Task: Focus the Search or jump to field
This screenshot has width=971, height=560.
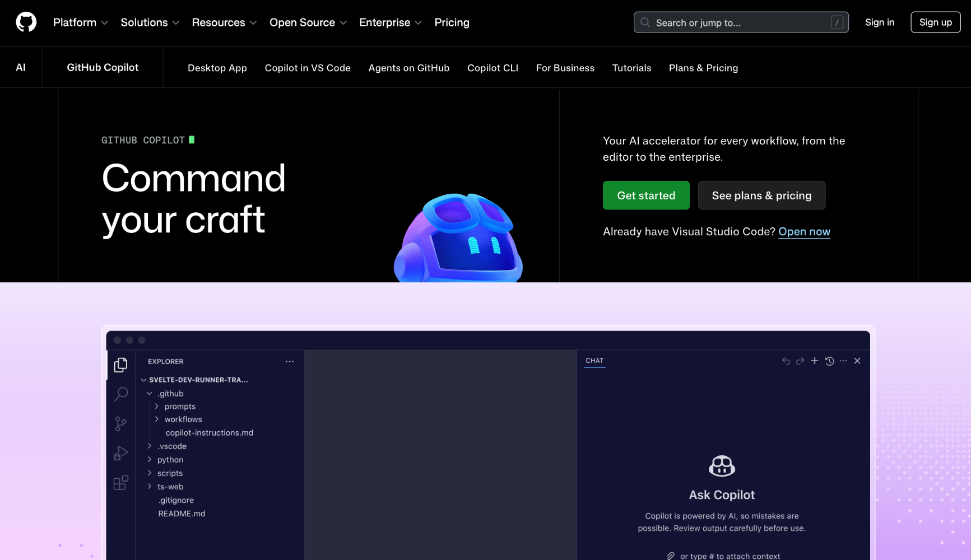Action: click(x=741, y=22)
